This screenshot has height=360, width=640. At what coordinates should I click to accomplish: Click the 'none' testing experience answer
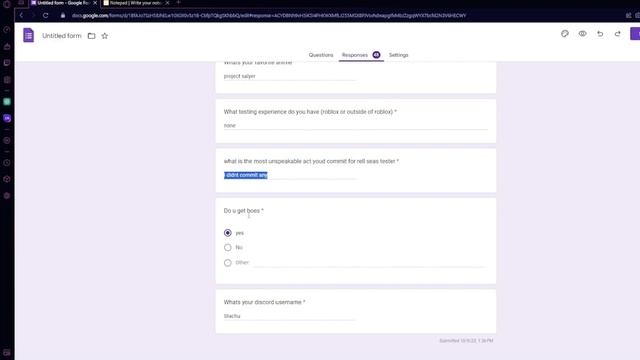pyautogui.click(x=356, y=126)
